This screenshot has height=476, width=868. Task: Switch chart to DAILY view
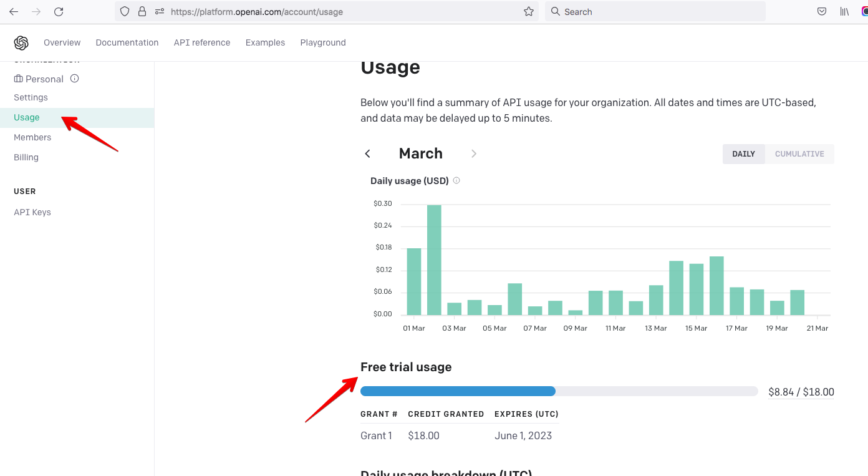pos(743,154)
